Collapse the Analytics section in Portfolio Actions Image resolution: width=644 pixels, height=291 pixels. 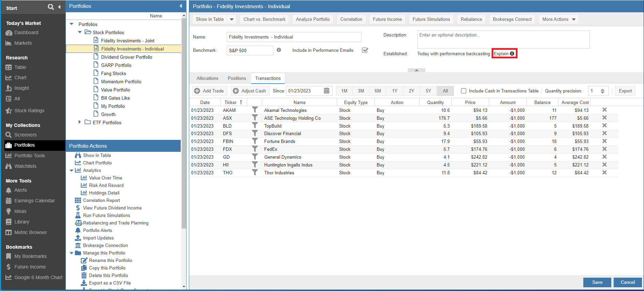tap(71, 171)
